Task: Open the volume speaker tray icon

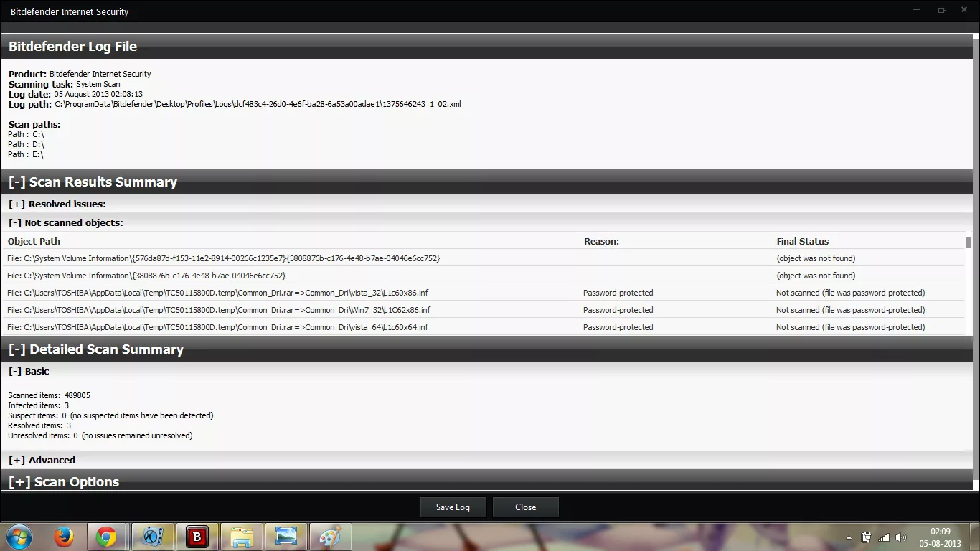Action: pos(901,537)
